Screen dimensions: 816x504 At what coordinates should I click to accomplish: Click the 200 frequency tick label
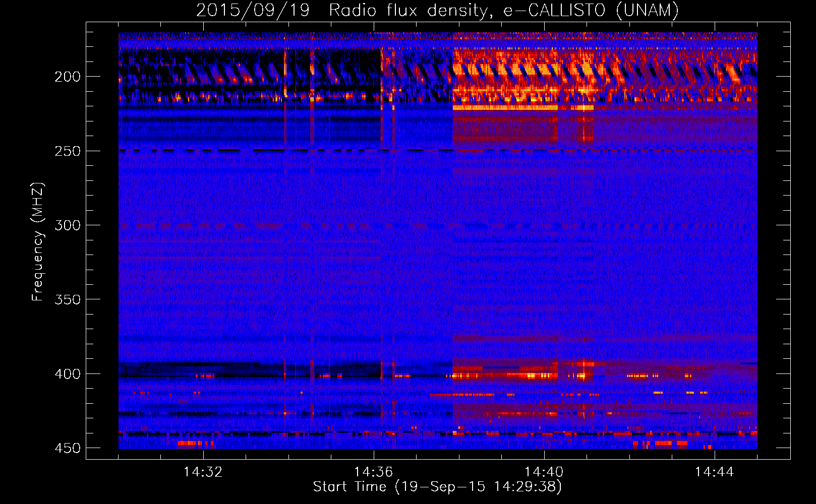[x=67, y=77]
